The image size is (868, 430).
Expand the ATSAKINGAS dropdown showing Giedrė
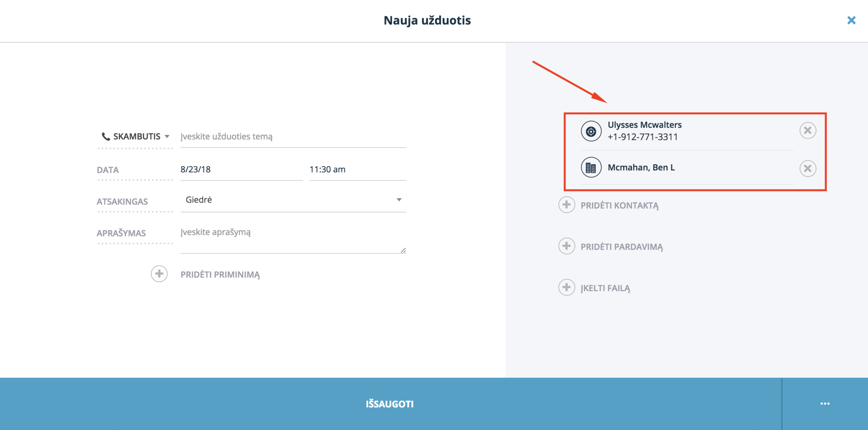point(293,200)
